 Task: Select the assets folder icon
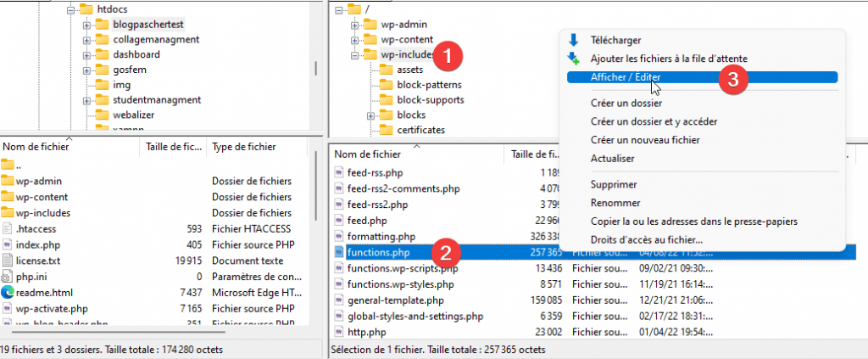coord(387,70)
